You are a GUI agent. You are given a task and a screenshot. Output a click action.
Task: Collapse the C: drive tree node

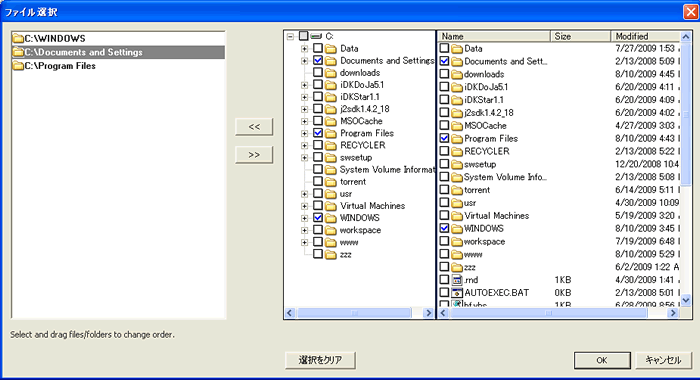pyautogui.click(x=291, y=36)
